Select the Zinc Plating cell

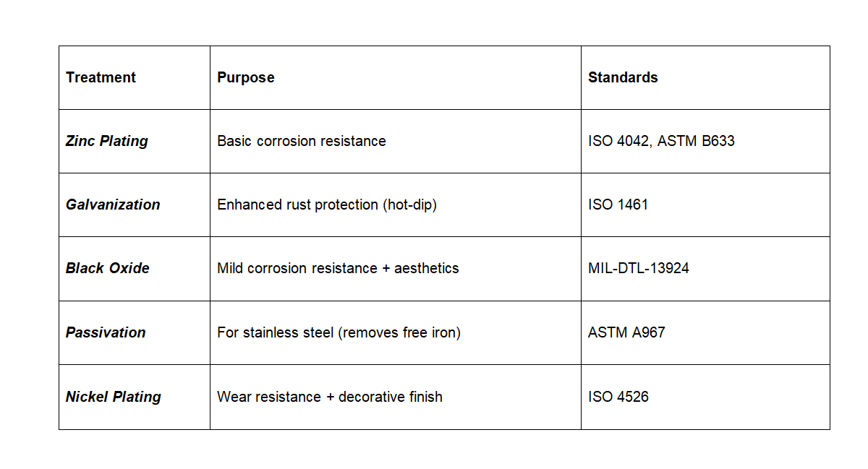135,141
